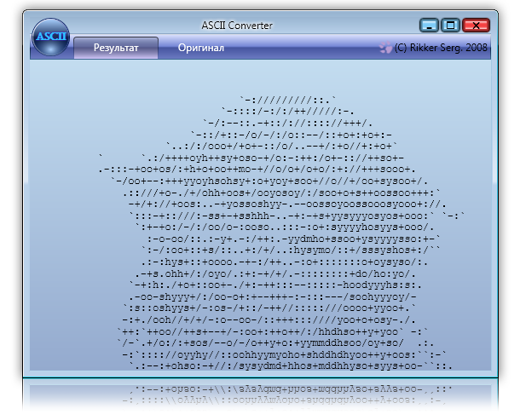Click the first line of the ASCII art
This screenshot has height=420, width=520.
pos(288,99)
